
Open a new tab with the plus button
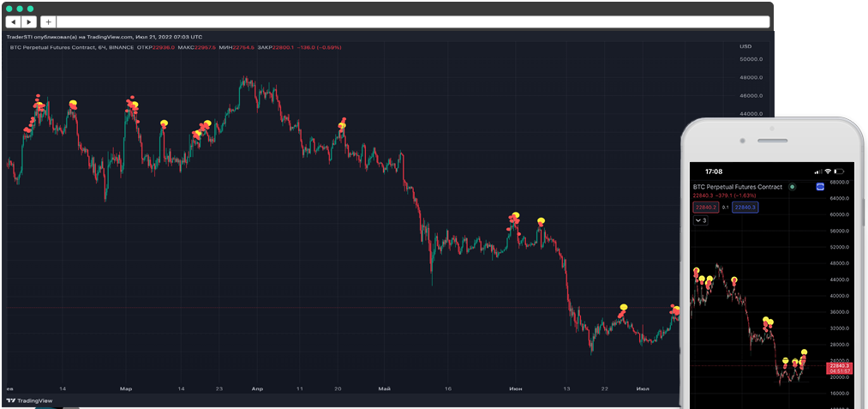[x=48, y=22]
